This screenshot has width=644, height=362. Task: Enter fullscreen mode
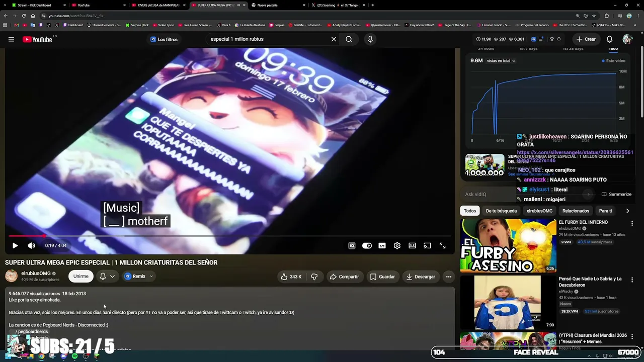click(x=442, y=245)
